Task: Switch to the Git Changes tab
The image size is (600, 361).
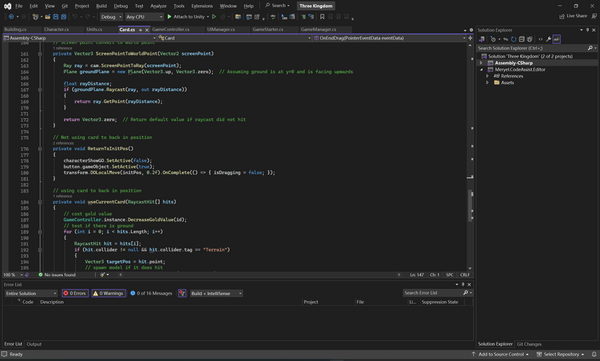Action: point(529,344)
